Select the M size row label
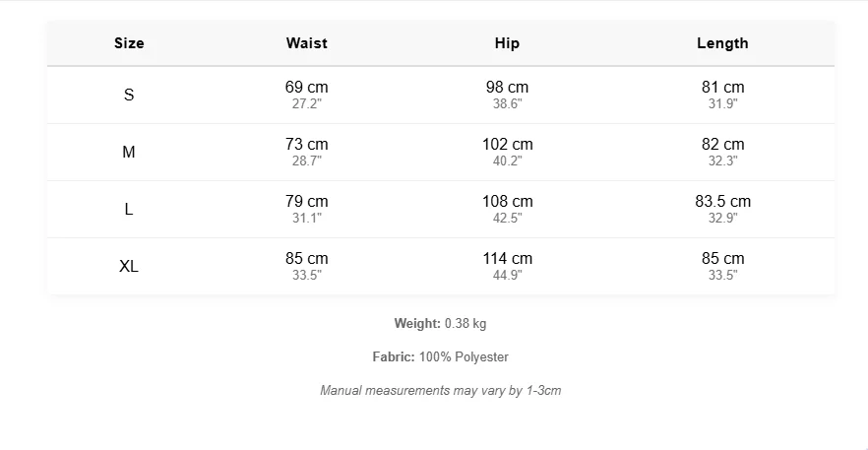The image size is (868, 450). click(129, 153)
